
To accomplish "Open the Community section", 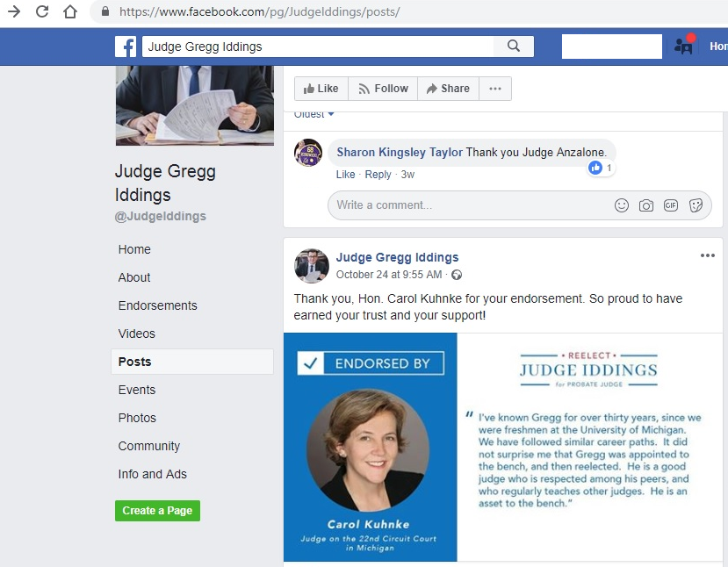I will point(148,446).
